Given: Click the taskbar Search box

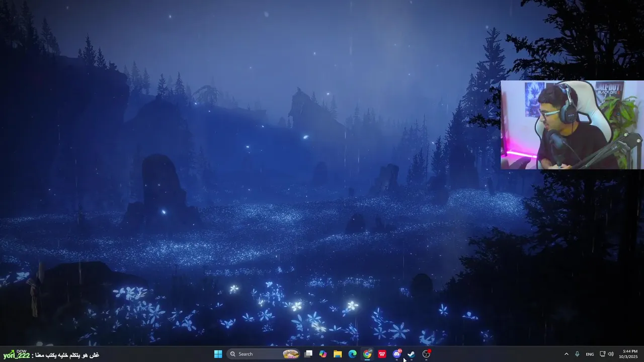Looking at the screenshot, I should 264,354.
